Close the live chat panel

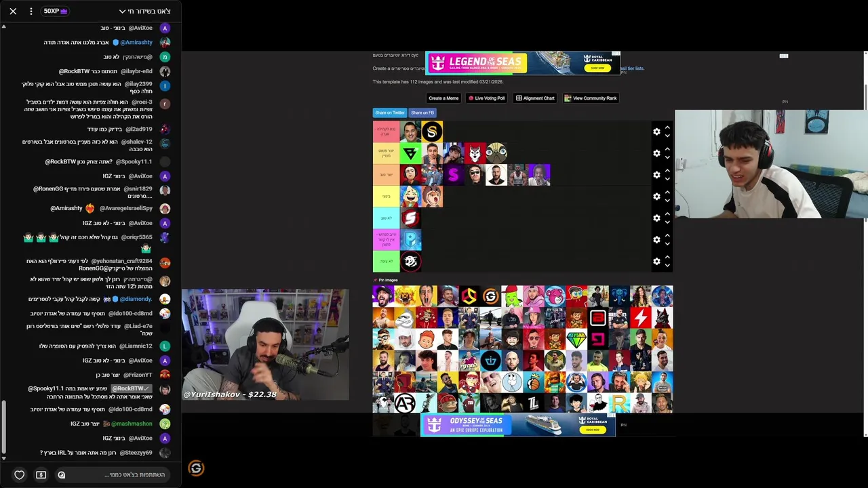coord(13,11)
